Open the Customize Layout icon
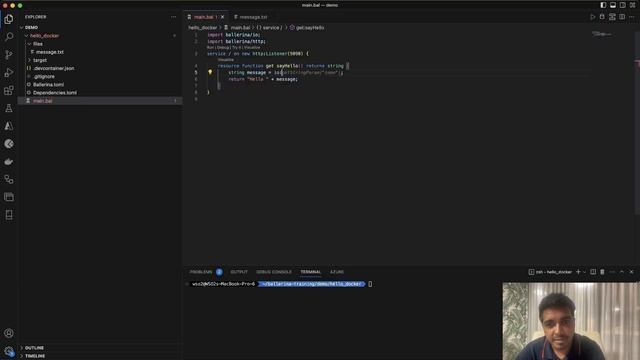640x360 pixels. tap(632, 5)
